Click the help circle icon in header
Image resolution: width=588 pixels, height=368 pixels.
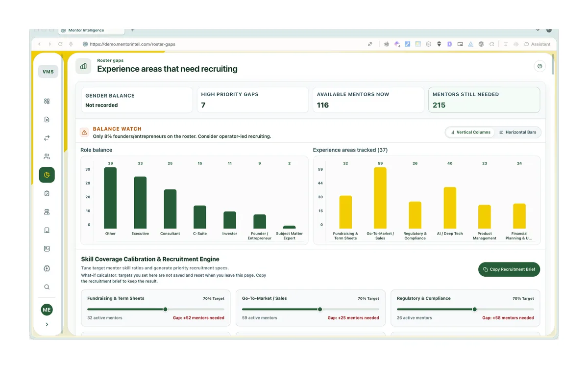click(x=540, y=66)
